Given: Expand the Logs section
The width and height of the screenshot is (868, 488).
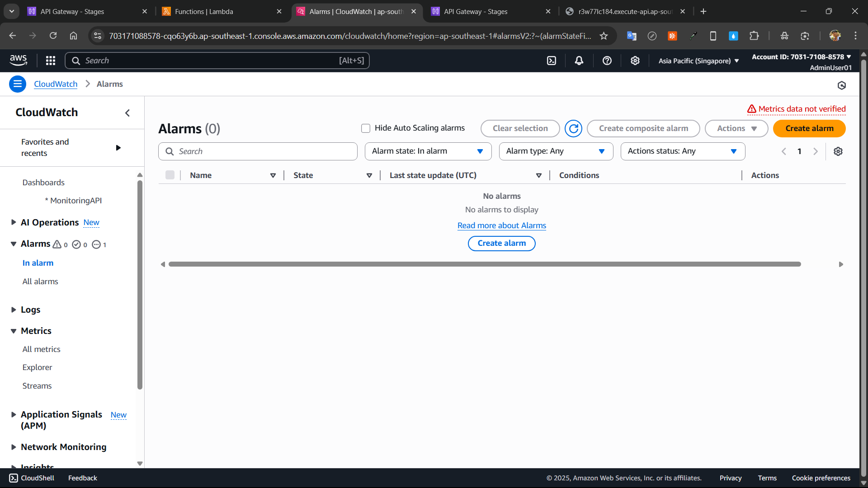Looking at the screenshot, I should click(14, 310).
